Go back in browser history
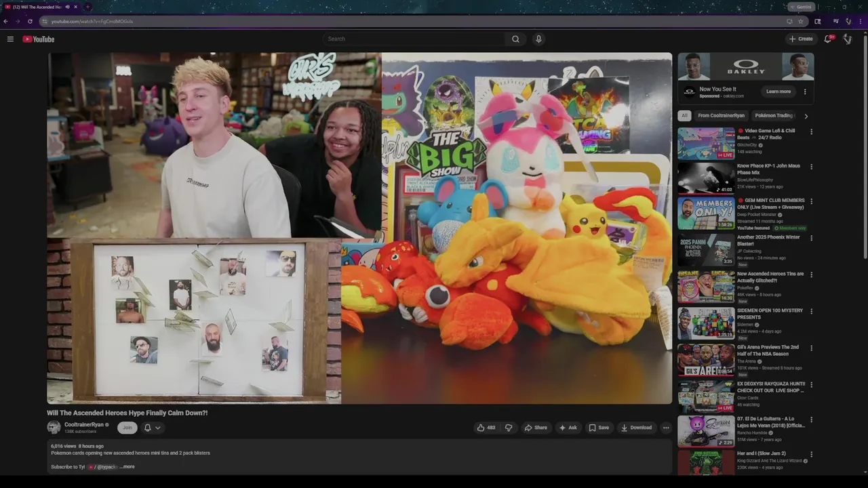The width and height of the screenshot is (868, 488). (5, 21)
